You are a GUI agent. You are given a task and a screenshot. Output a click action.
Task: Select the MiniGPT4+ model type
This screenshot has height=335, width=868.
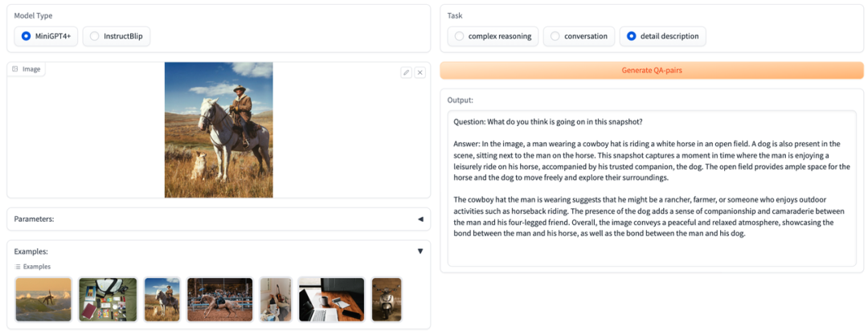pyautogui.click(x=46, y=36)
